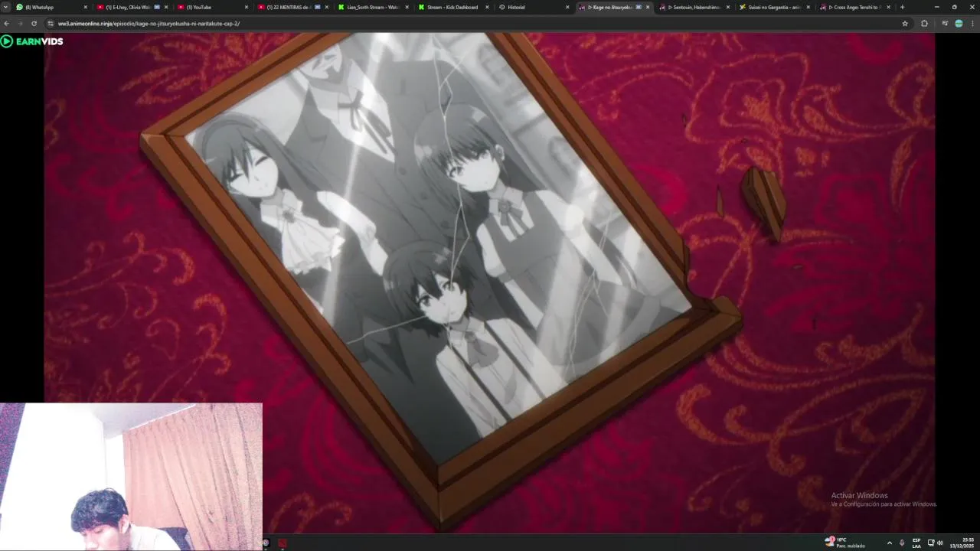
Task: Open the volume speaker tray icon
Action: click(940, 543)
